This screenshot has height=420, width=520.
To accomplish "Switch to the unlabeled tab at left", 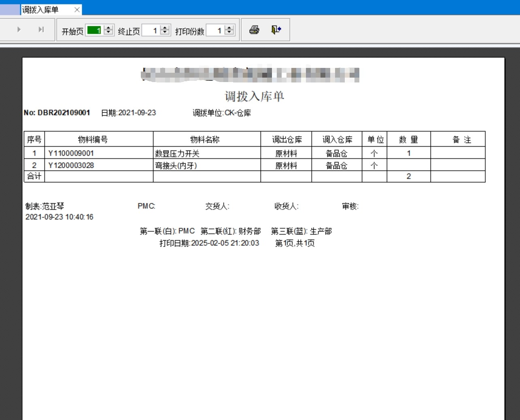I will click(x=10, y=10).
